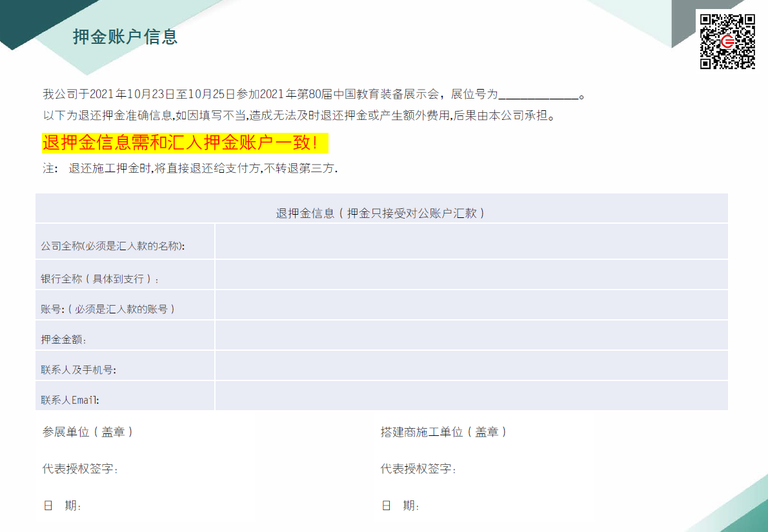Click 代表授权签字 under 参展单位
Viewport: 768px width, 532px height.
[x=81, y=469]
